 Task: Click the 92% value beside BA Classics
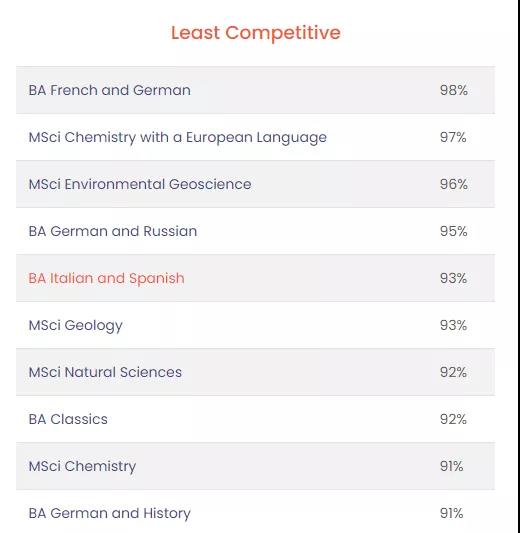[453, 419]
